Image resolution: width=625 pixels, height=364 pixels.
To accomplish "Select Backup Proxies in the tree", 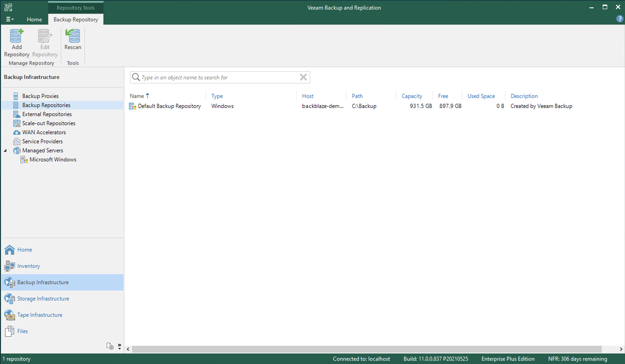I will click(x=40, y=96).
